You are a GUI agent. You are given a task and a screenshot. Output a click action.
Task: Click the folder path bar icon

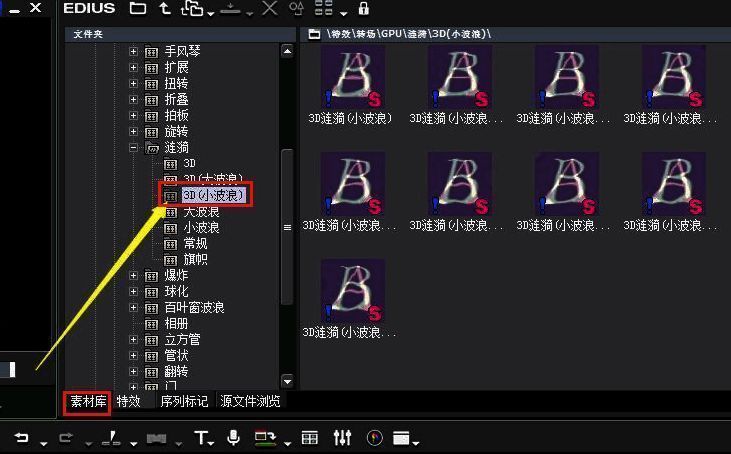[314, 34]
